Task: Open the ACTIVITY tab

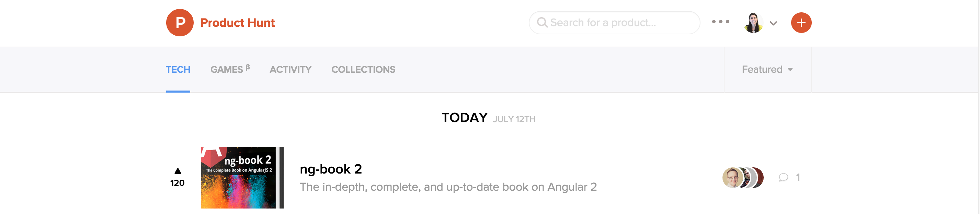Action: pos(290,70)
